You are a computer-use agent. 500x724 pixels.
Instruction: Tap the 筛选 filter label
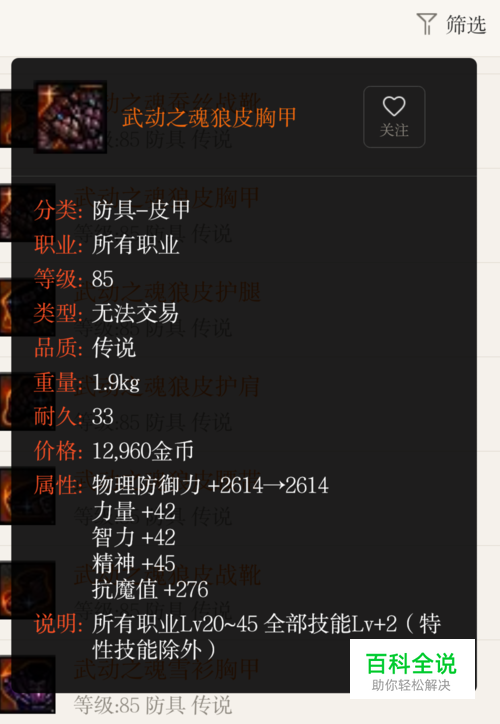[466, 24]
